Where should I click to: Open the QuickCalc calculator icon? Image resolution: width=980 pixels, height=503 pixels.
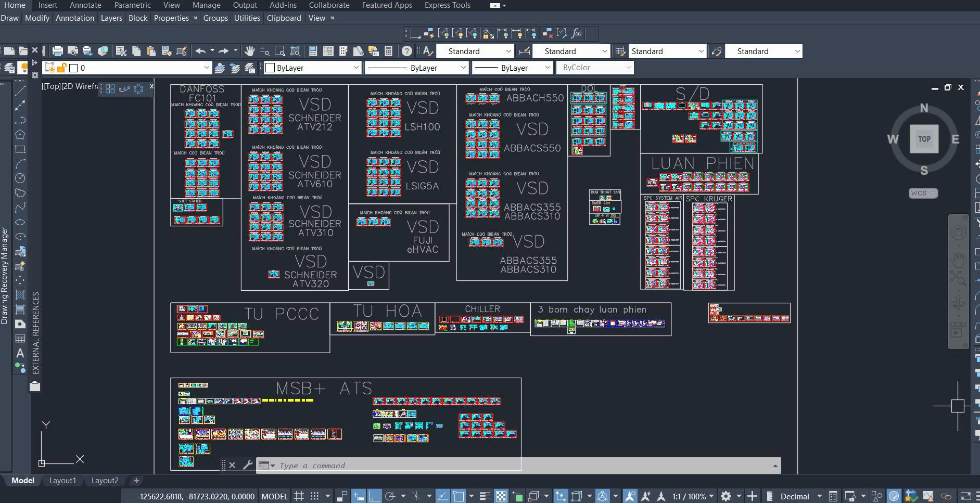click(388, 51)
